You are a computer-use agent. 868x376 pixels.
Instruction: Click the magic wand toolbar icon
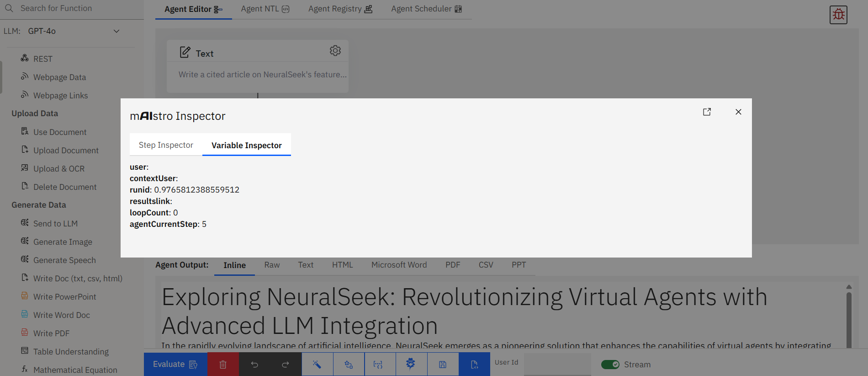click(317, 364)
